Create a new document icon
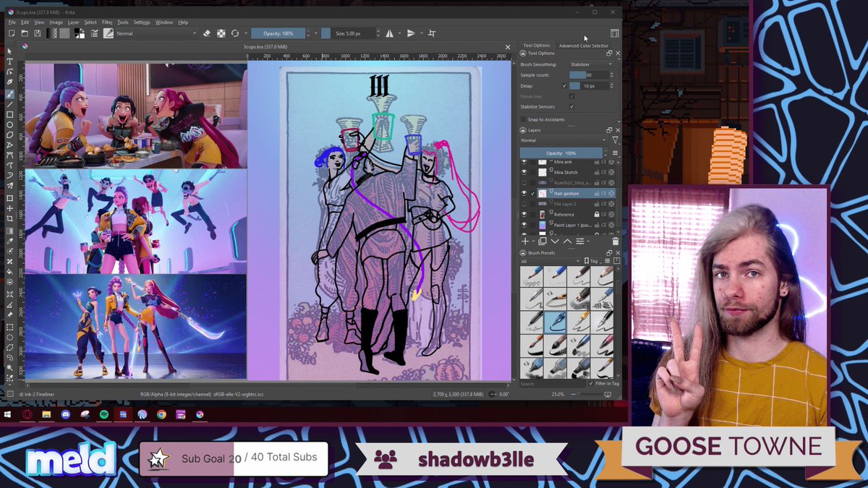The width and height of the screenshot is (868, 488). pyautogui.click(x=12, y=33)
